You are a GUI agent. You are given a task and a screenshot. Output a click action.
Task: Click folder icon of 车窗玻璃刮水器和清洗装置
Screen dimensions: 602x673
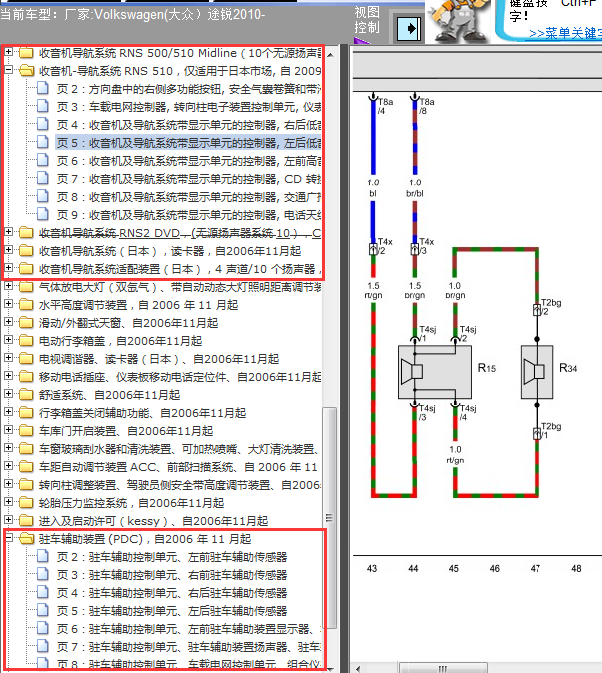(26, 449)
